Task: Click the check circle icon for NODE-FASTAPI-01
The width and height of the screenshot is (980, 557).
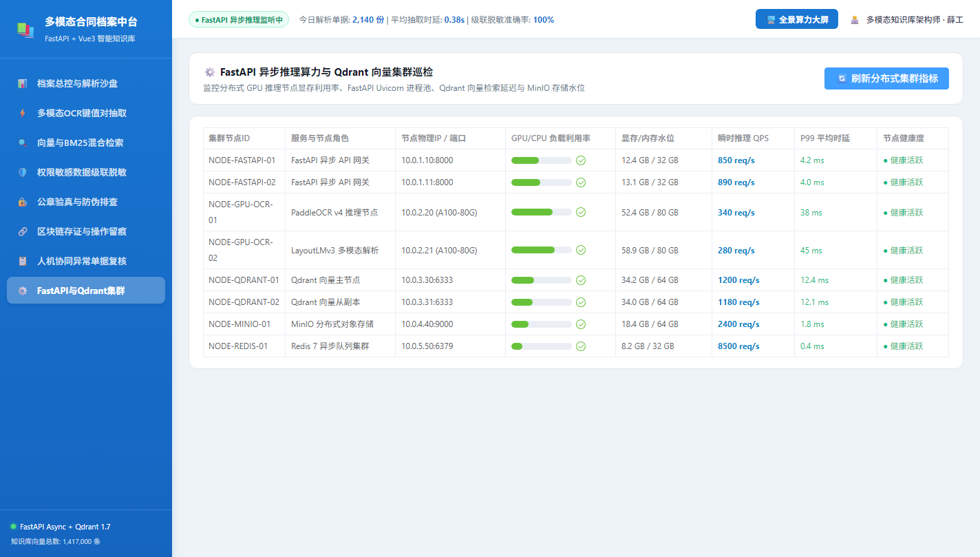Action: (x=581, y=160)
